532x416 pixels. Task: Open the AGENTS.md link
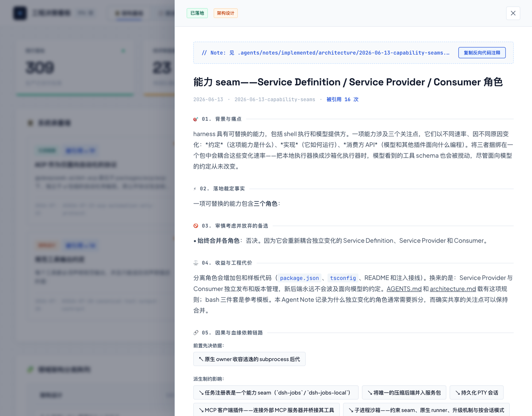pos(404,289)
